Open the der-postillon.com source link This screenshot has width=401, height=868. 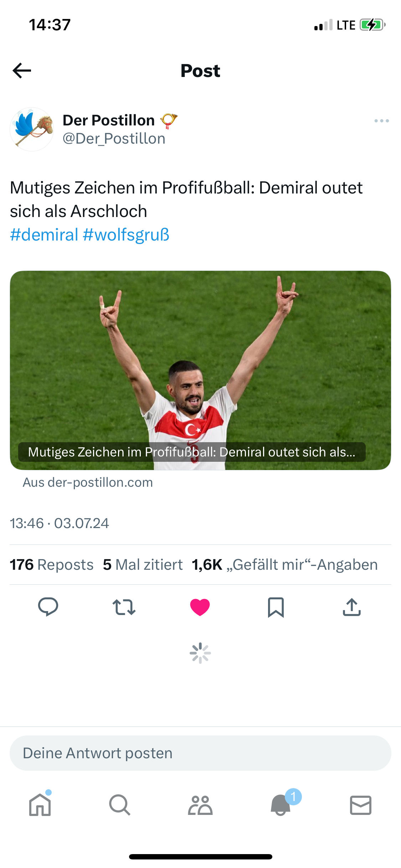coord(88,482)
